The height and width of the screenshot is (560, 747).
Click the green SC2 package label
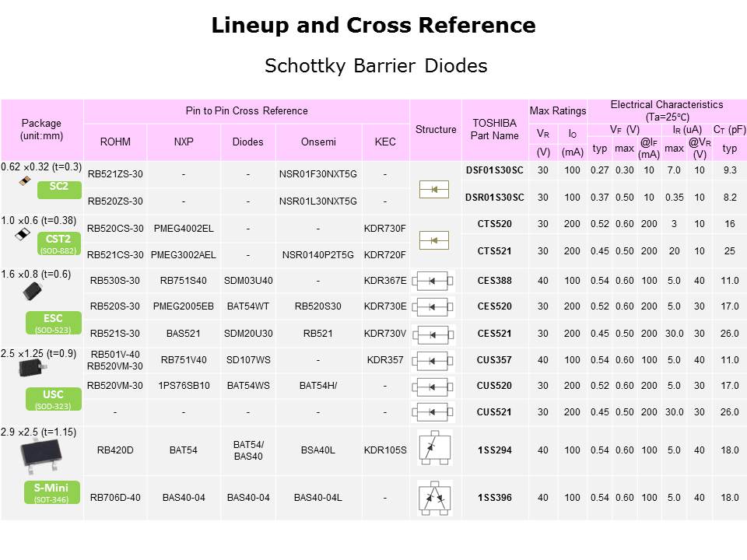[x=58, y=187]
